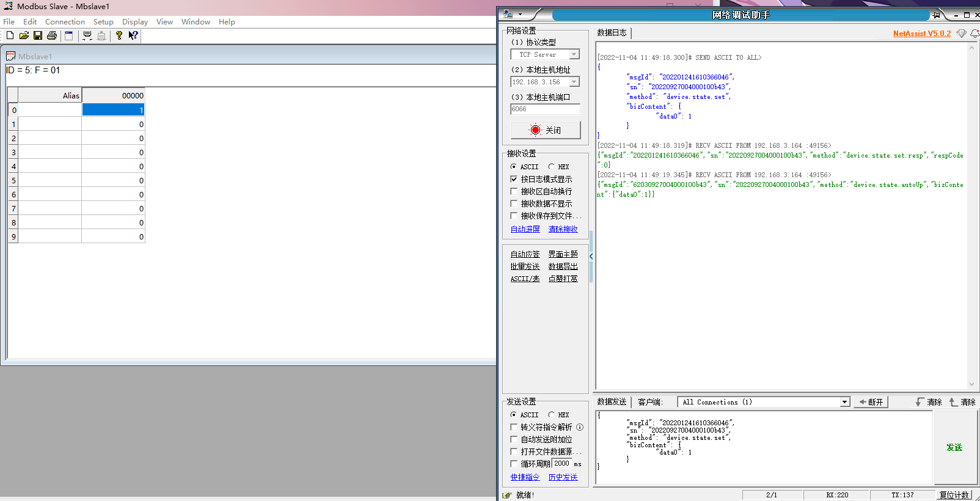Select HEX radio in 接收设置
This screenshot has height=501, width=980.
pos(551,167)
